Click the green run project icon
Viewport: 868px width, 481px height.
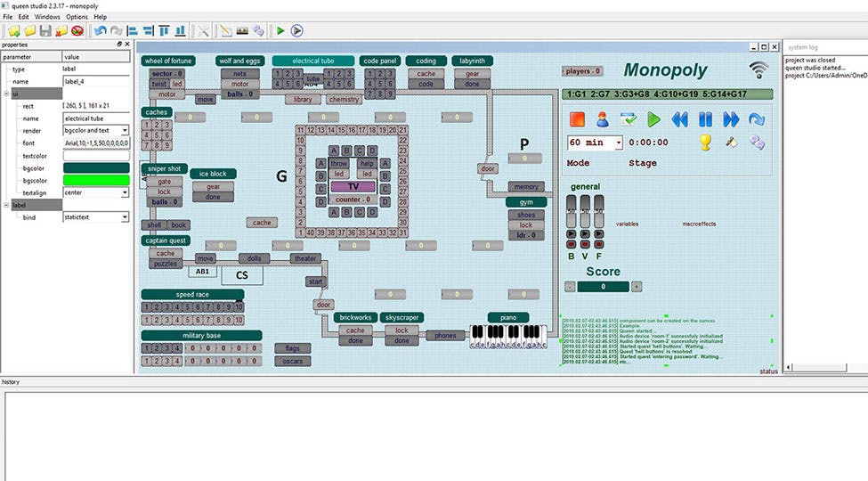pyautogui.click(x=280, y=30)
